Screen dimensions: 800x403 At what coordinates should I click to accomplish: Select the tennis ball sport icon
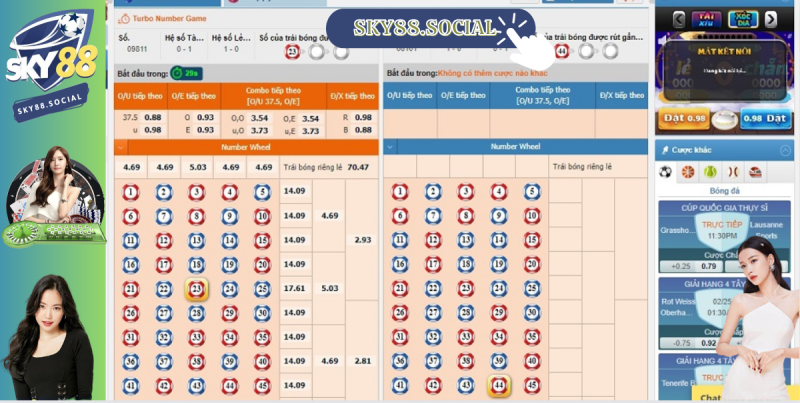[710, 172]
